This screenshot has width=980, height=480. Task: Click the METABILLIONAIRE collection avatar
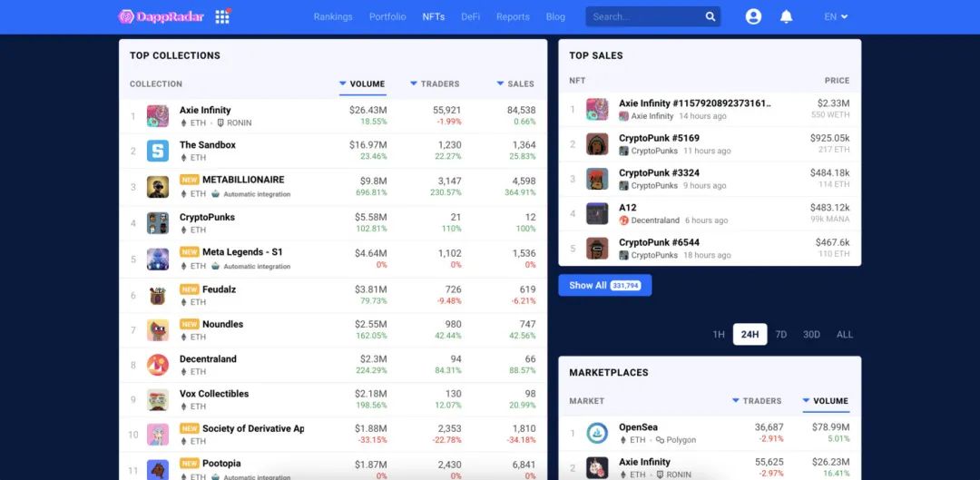[158, 187]
